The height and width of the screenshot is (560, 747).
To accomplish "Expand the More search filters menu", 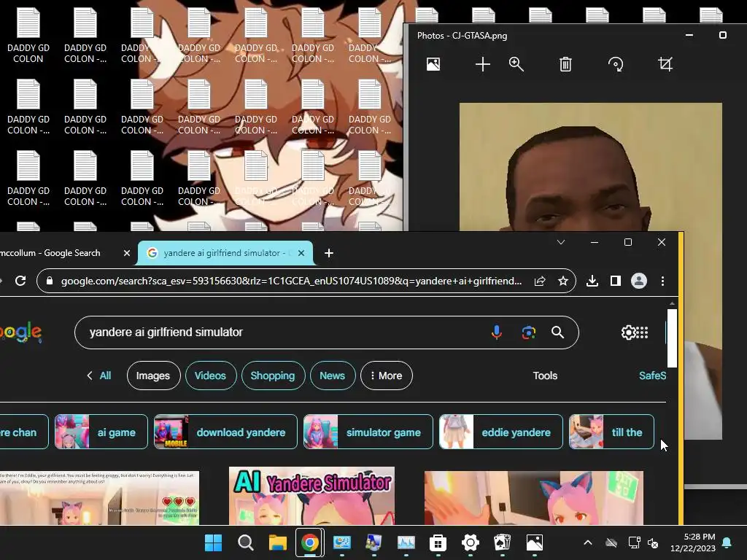I will pos(387,376).
